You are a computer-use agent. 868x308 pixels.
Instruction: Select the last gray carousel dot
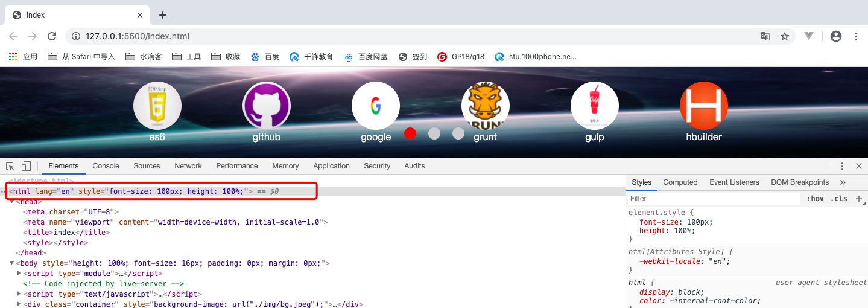458,133
